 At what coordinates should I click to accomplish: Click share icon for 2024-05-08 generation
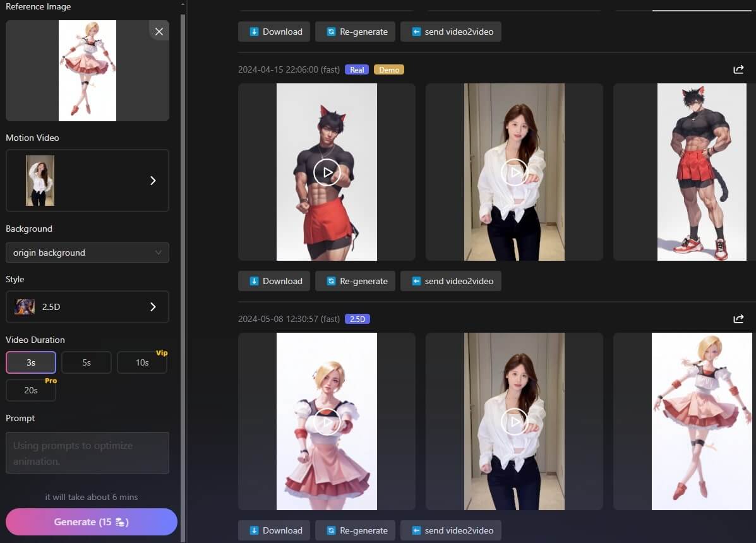[x=738, y=319]
